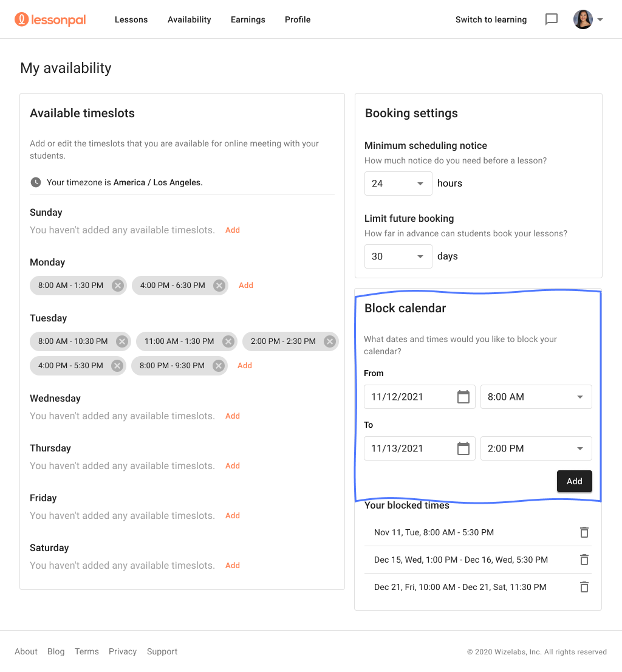Delete the Dec 15 blocked time entry
The height and width of the screenshot is (672, 622).
(584, 560)
